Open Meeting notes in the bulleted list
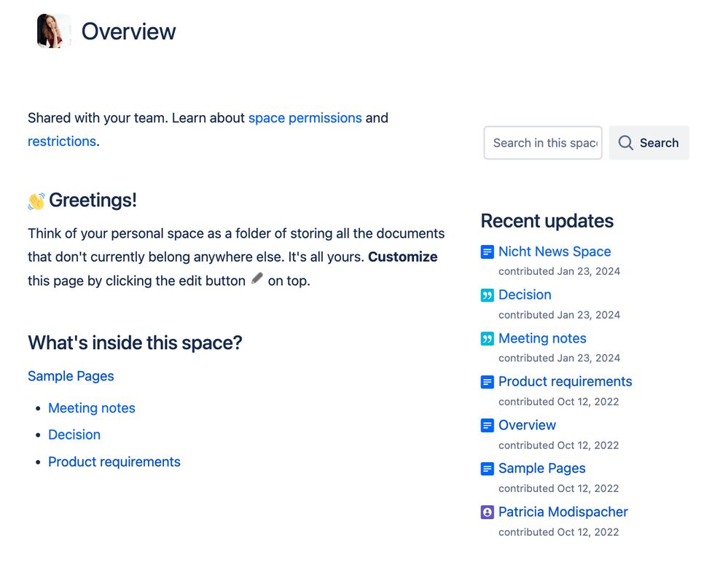The height and width of the screenshot is (581, 728). pos(92,408)
